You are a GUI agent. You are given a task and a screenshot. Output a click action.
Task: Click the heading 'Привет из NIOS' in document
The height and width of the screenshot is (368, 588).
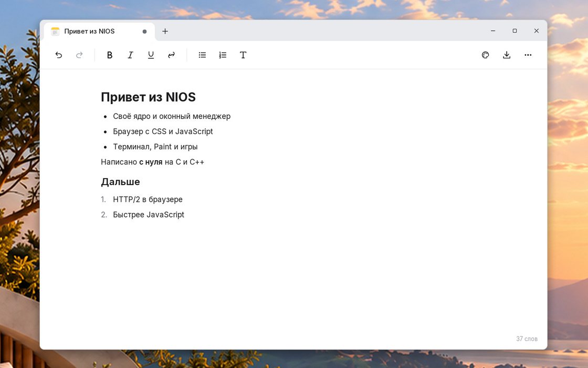click(x=148, y=97)
